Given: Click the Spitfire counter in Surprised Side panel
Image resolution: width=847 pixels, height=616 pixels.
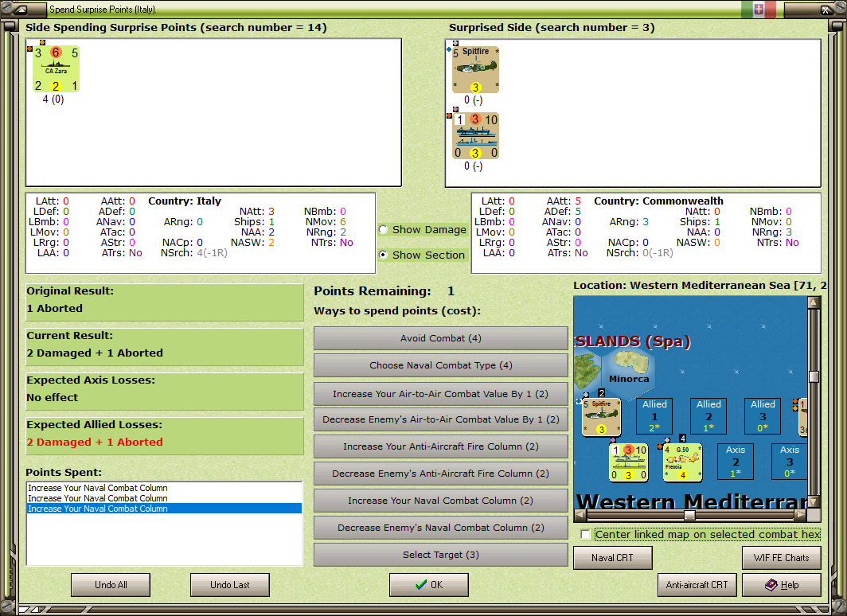Looking at the screenshot, I should click(x=475, y=70).
